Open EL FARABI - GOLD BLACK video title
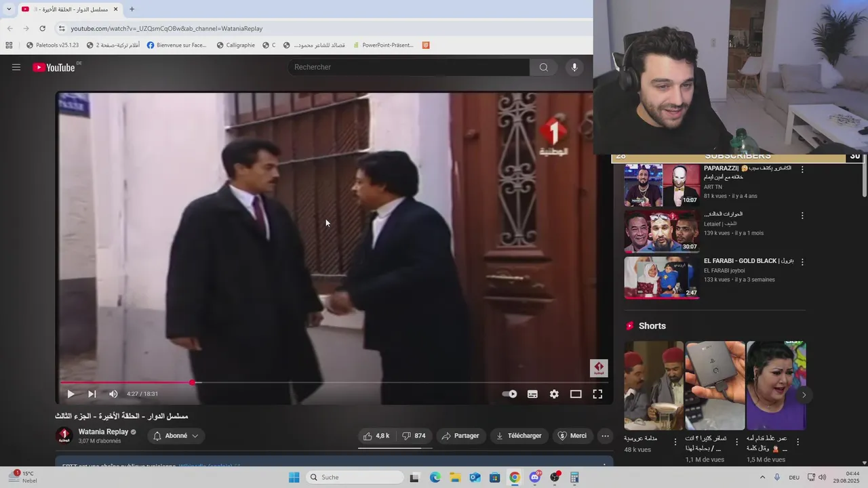The height and width of the screenshot is (488, 868). [749, 261]
